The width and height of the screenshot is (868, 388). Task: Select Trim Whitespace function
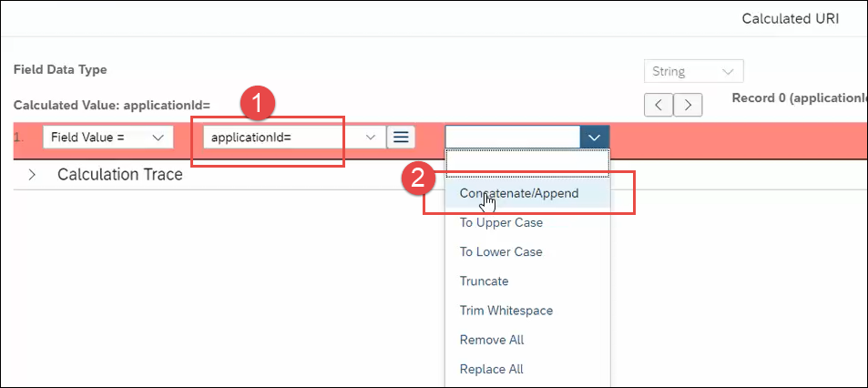coord(505,310)
